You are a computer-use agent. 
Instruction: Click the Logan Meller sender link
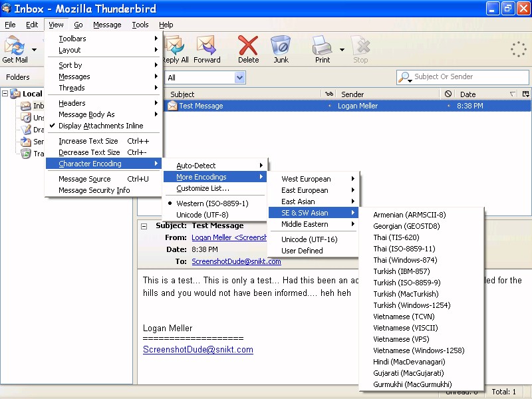point(229,237)
